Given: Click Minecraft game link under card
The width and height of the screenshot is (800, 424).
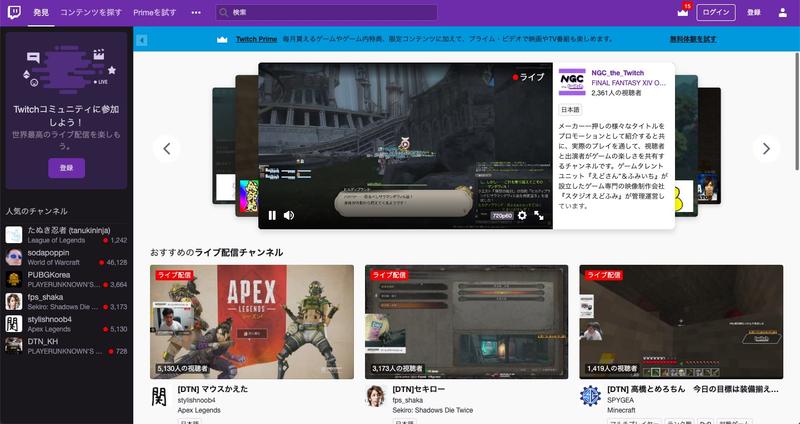Looking at the screenshot, I should click(621, 410).
